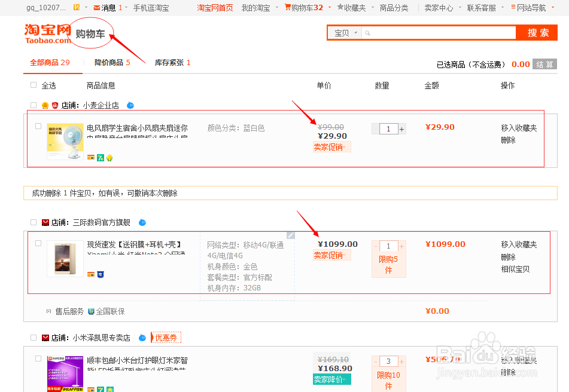Screen dimensions: 569x392
Task: Check the 小麦企业店 shop checkbox
Action: pos(34,105)
